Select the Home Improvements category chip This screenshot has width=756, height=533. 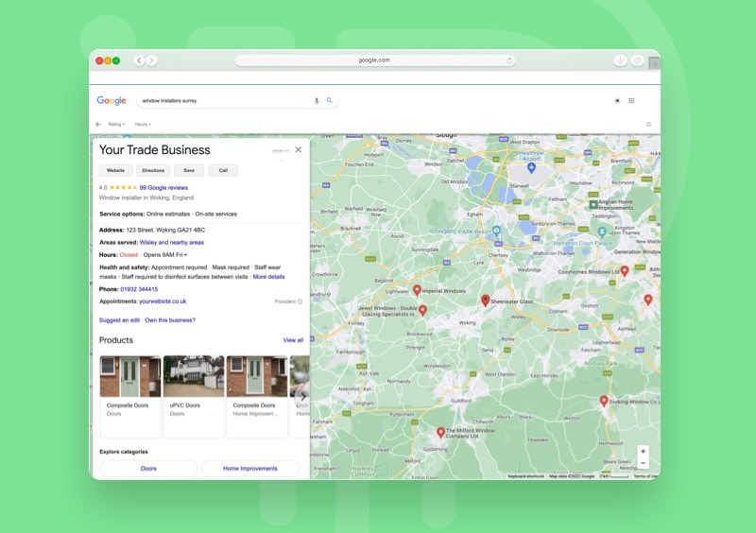point(250,469)
